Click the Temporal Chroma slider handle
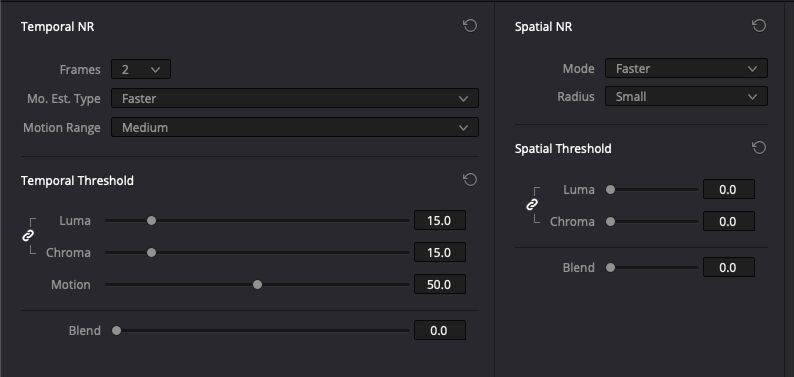 pyautogui.click(x=151, y=253)
